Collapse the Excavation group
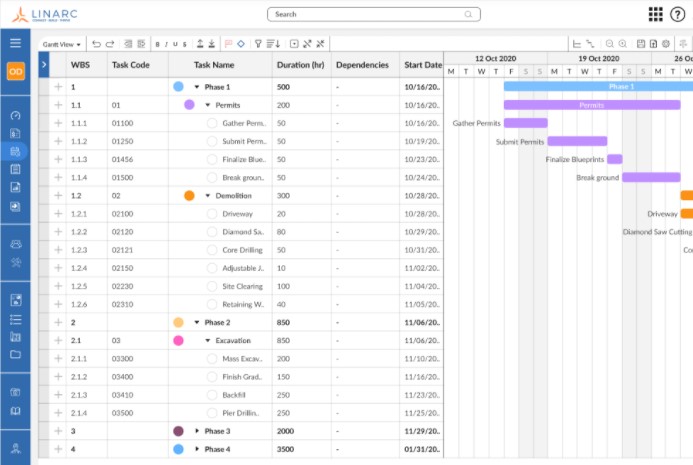Image resolution: width=693 pixels, height=465 pixels. coord(208,341)
